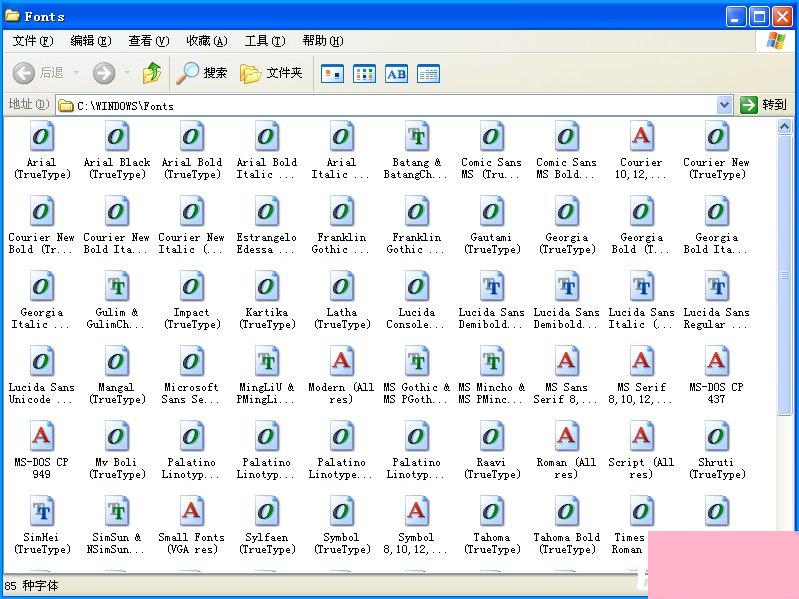Select the SimHei (TrueType) font icon
799x599 pixels.
click(41, 511)
